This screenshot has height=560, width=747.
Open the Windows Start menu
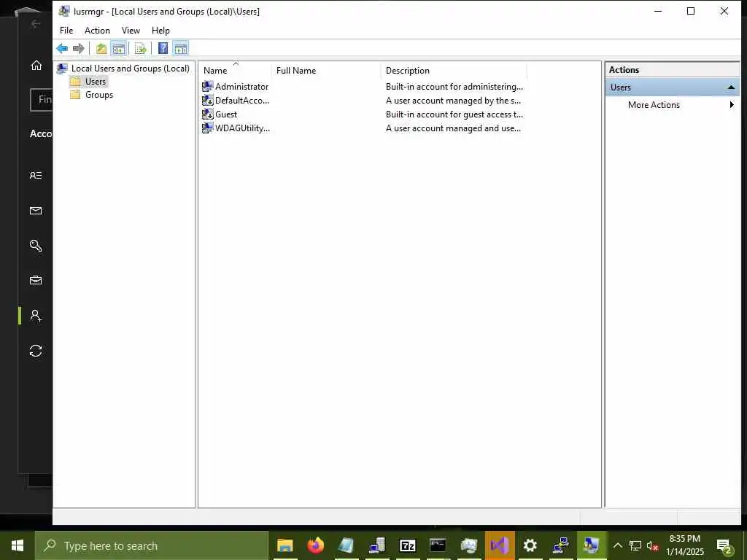[x=18, y=545]
